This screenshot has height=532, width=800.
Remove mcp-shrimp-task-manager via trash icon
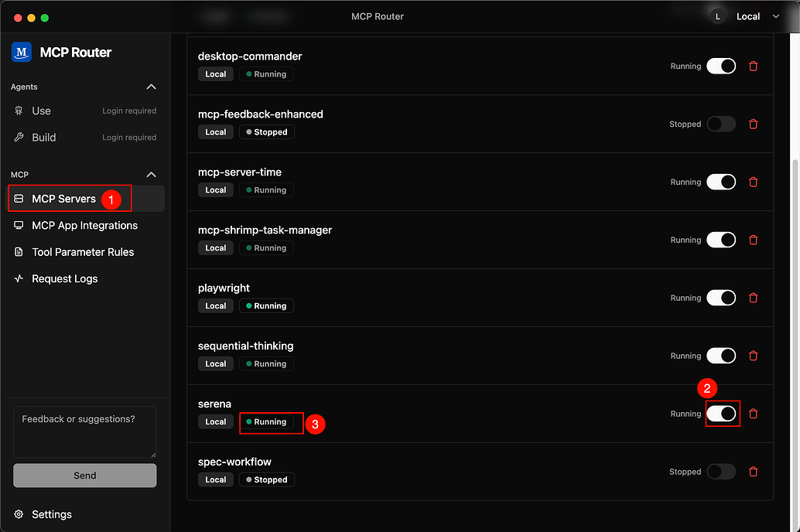click(x=753, y=240)
